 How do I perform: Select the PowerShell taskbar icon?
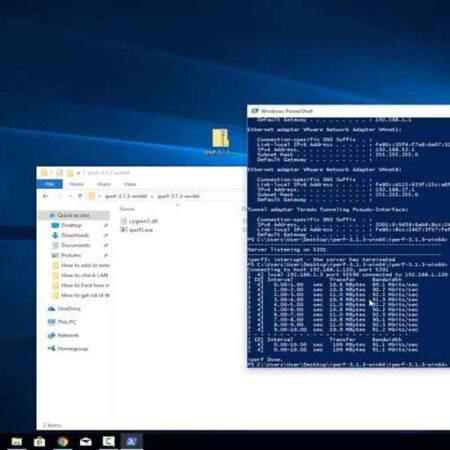point(131,442)
